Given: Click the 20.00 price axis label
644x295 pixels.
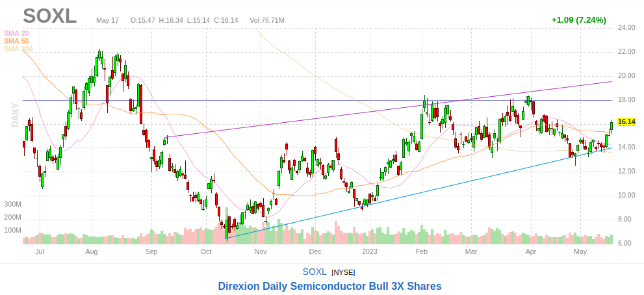Looking at the screenshot, I should (x=626, y=75).
